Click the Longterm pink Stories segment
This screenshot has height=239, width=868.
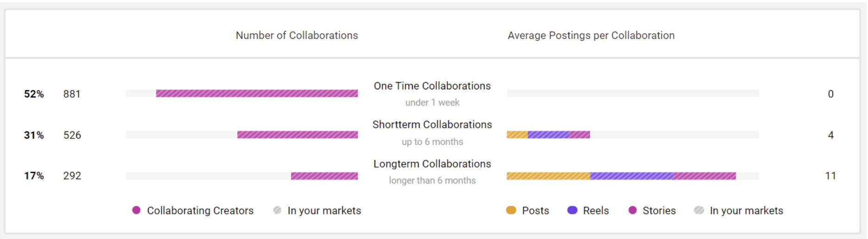[x=704, y=176]
